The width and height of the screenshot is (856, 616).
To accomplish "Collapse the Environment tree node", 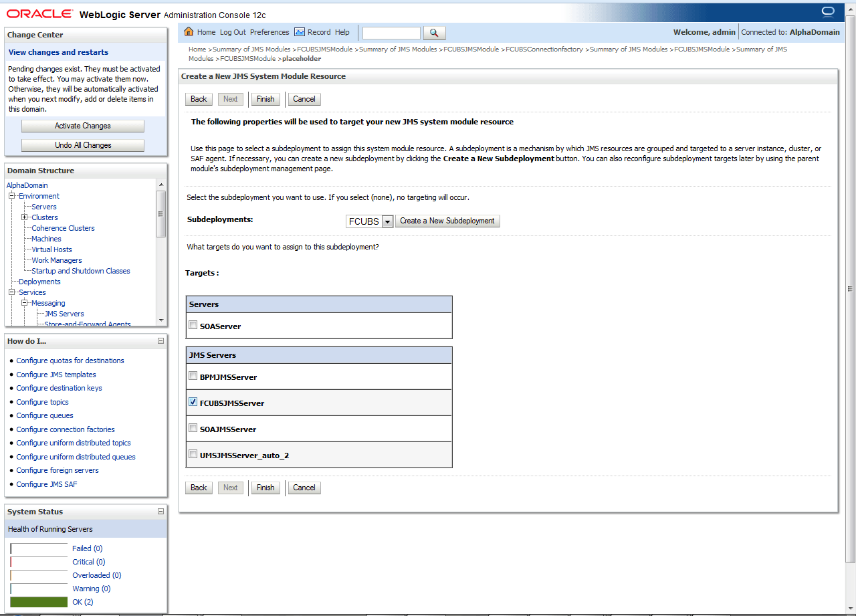I will [x=11, y=196].
